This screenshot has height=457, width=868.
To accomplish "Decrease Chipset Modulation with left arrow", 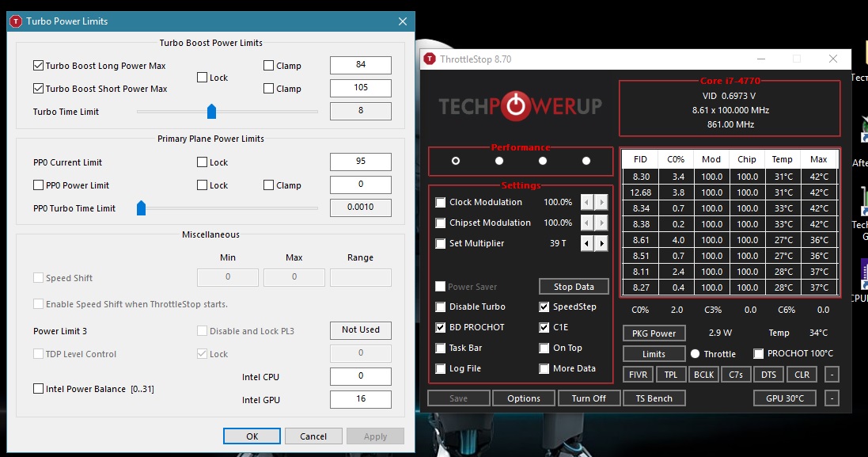I will 587,223.
